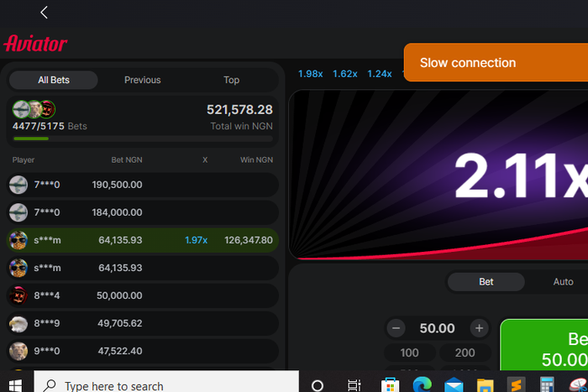Open Microsoft Store from taskbar
The height and width of the screenshot is (392, 588).
point(390,384)
